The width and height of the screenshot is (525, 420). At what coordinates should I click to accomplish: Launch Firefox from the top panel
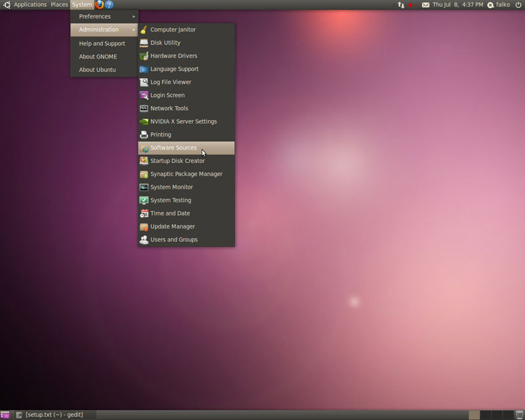point(99,5)
